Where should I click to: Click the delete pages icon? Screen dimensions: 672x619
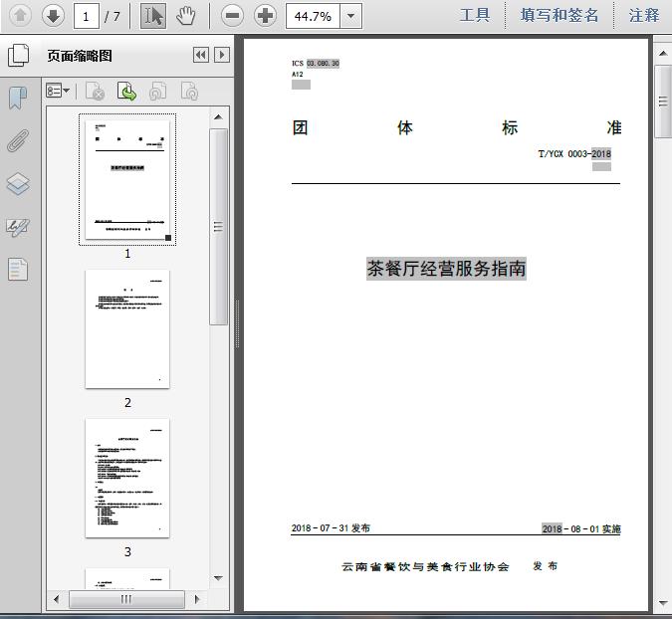click(96, 92)
